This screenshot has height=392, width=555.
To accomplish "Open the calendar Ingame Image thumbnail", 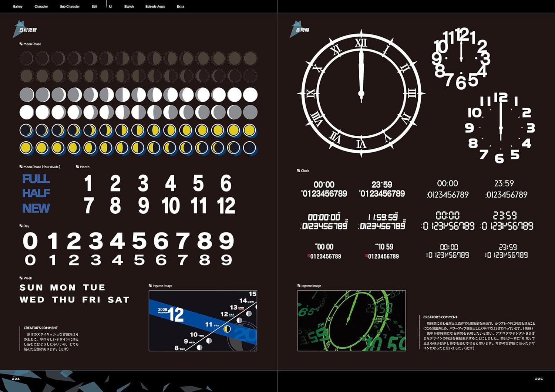I will 203,321.
